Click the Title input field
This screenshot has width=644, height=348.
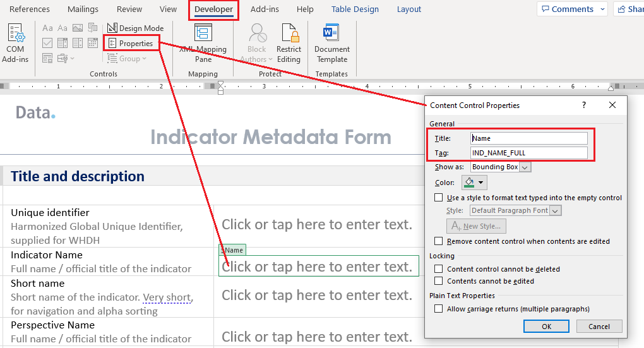click(528, 138)
